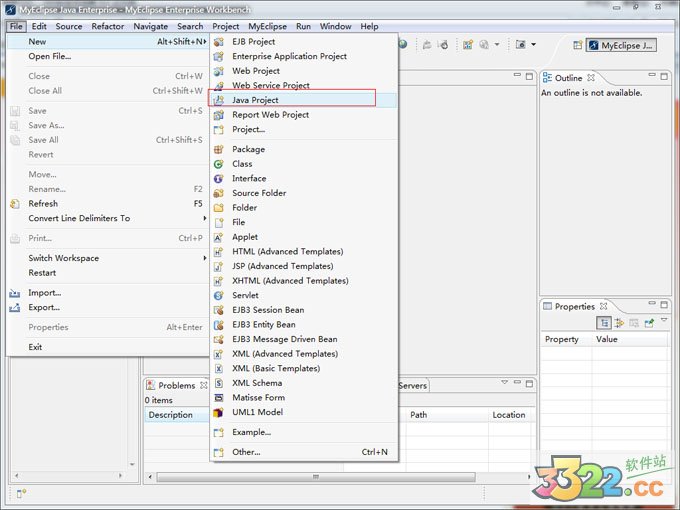This screenshot has height=510, width=680.
Task: Close the Outline view tab
Action: (591, 78)
